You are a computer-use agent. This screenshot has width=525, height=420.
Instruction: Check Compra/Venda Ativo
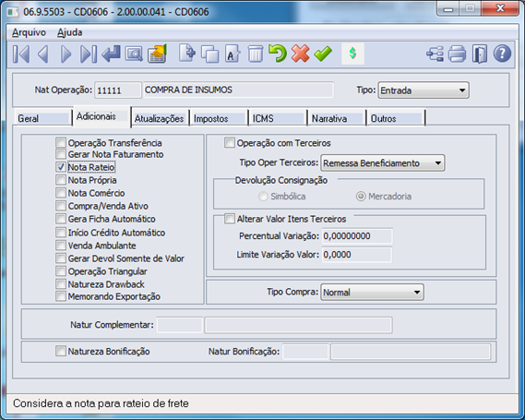tap(61, 206)
